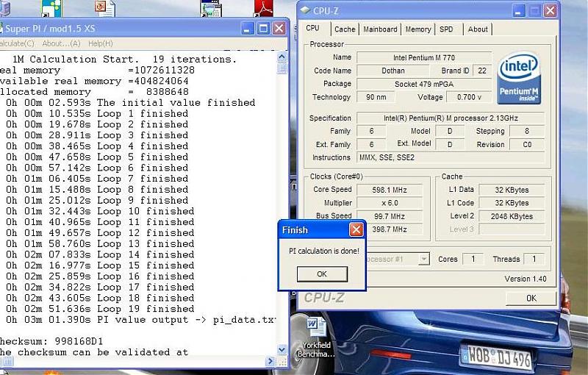
Task: Select the SPD tab
Action: click(x=446, y=29)
